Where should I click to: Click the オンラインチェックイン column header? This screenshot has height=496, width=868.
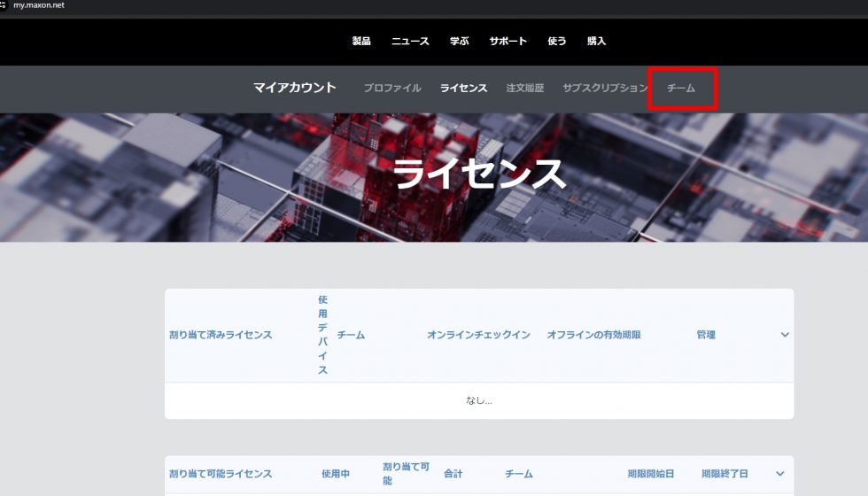click(478, 335)
